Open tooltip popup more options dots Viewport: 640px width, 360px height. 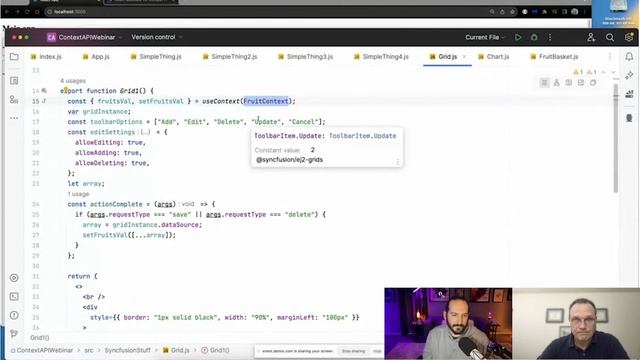[398, 162]
